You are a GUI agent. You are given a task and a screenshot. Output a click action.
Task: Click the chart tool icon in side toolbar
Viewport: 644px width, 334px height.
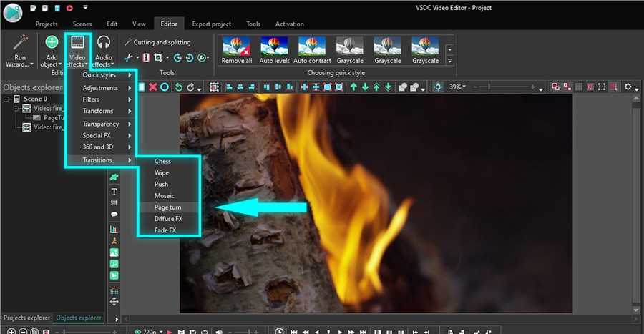(114, 230)
